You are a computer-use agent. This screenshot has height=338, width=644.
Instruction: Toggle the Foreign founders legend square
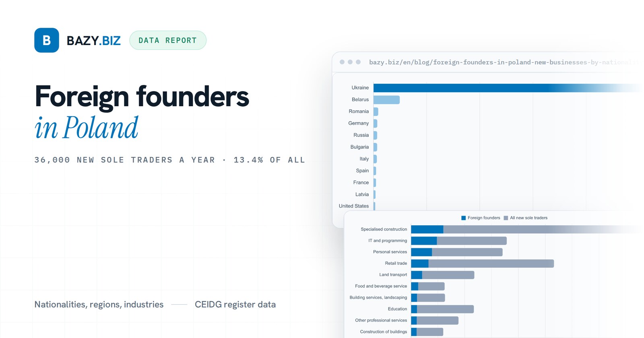[463, 218]
